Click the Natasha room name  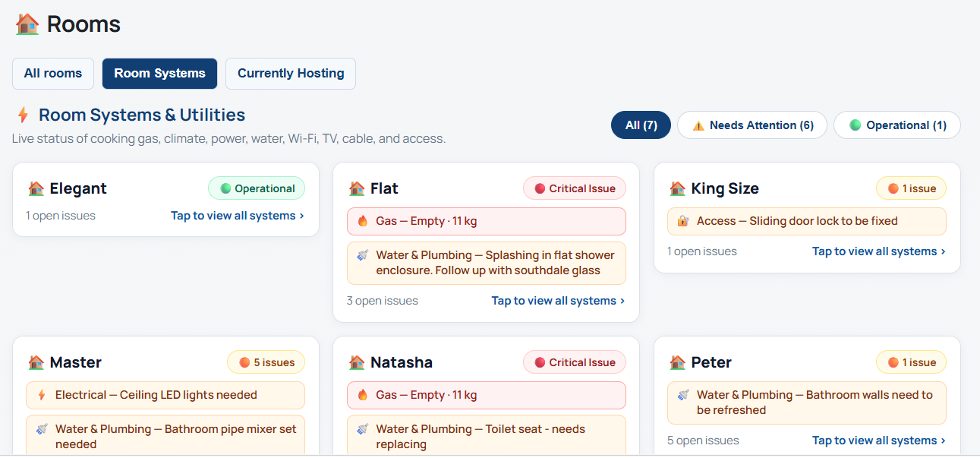[x=402, y=362]
